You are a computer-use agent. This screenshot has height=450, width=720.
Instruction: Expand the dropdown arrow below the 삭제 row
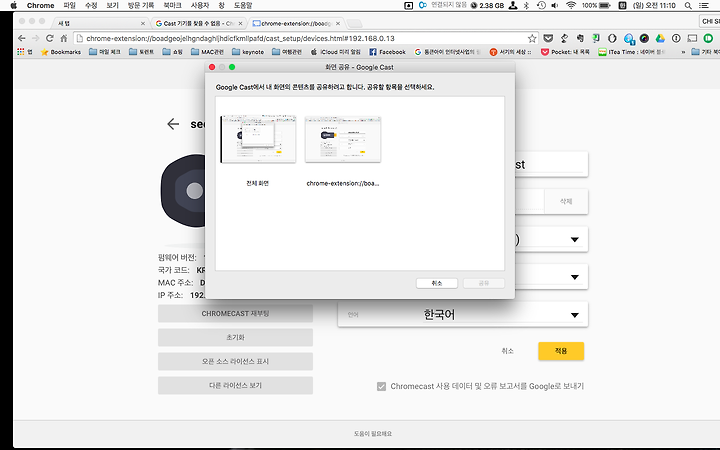(x=574, y=239)
